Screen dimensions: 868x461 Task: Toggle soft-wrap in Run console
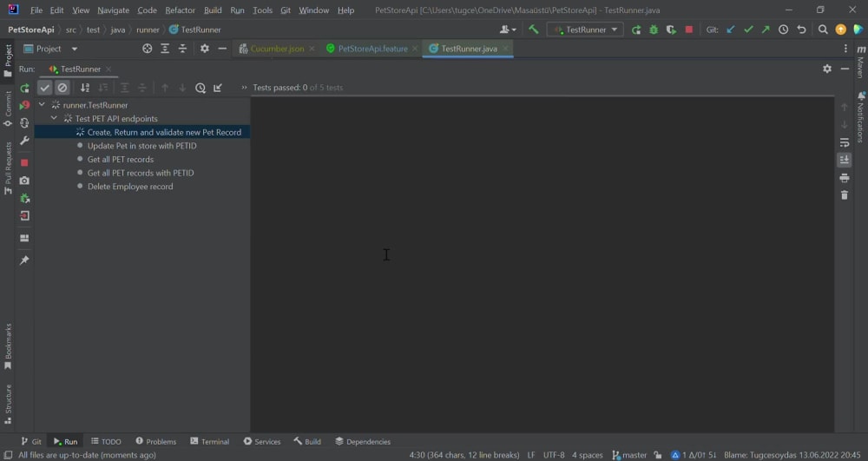coord(845,142)
